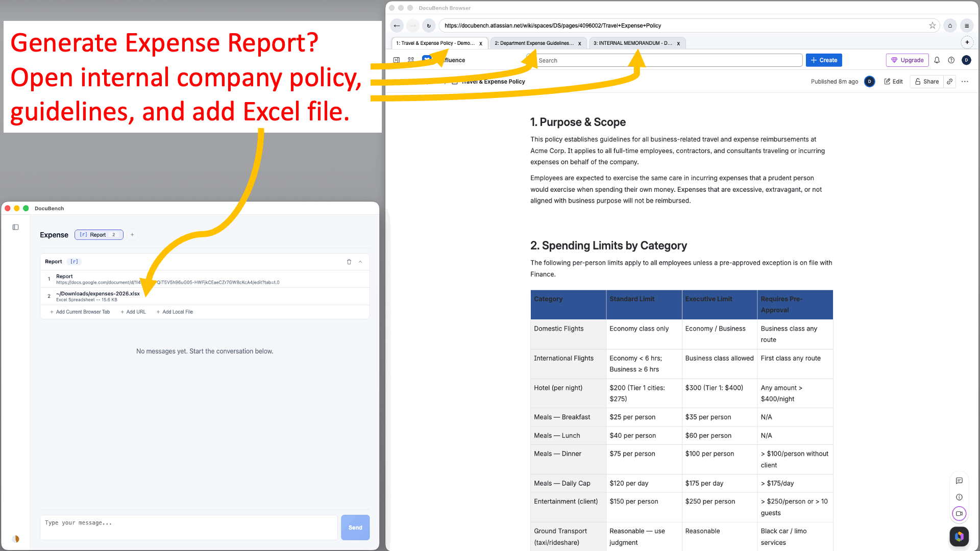The height and width of the screenshot is (551, 980).
Task: Collapse the Report section chevron
Action: click(x=360, y=262)
